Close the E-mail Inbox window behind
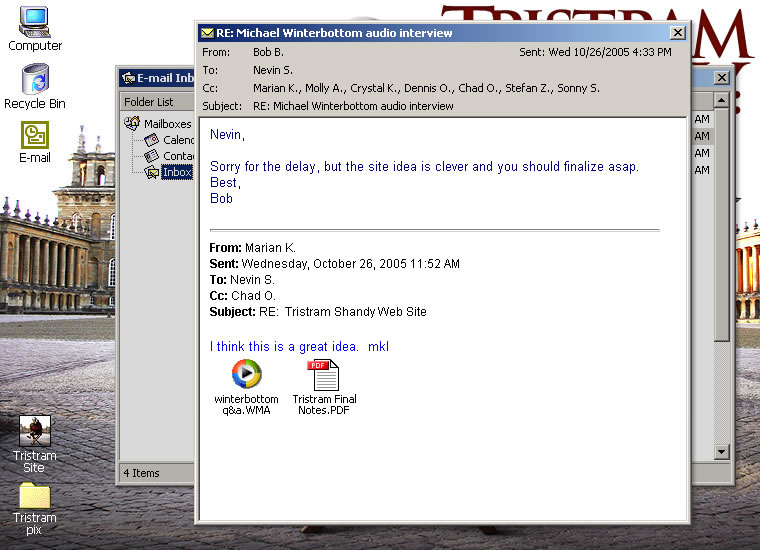Screen dimensions: 760x550 click(722, 78)
